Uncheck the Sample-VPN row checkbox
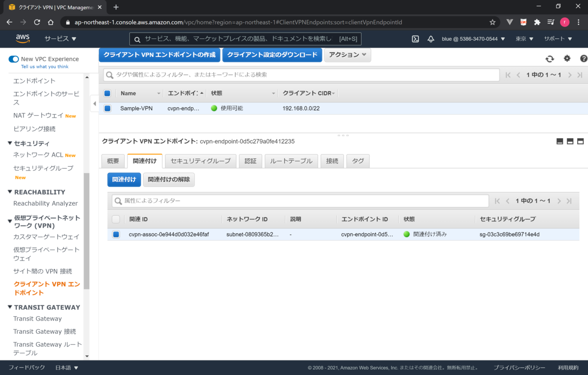 pyautogui.click(x=107, y=108)
